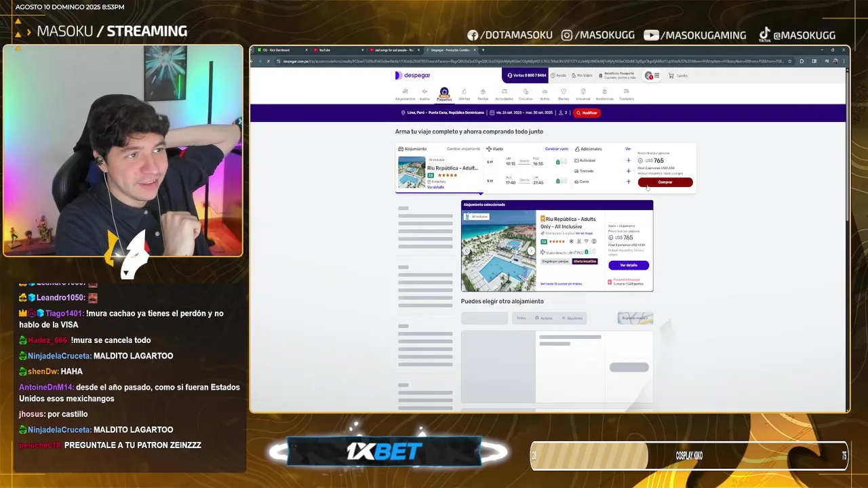Open the Actividades category icon
The width and height of the screenshot is (868, 488).
coord(505,94)
